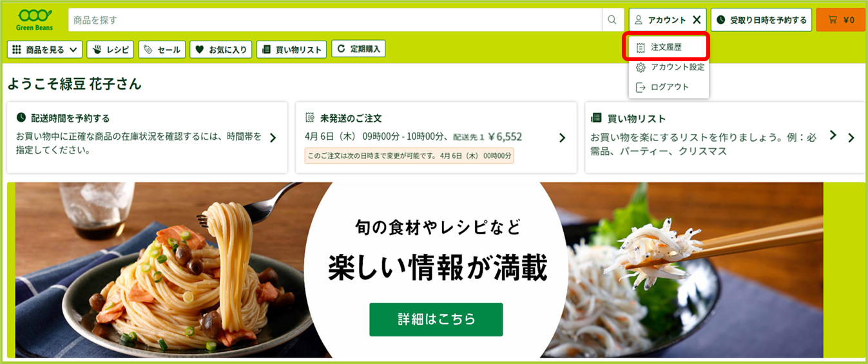This screenshot has height=364, width=868.
Task: Open the 配送時間を予約する card chevron
Action: point(273,137)
